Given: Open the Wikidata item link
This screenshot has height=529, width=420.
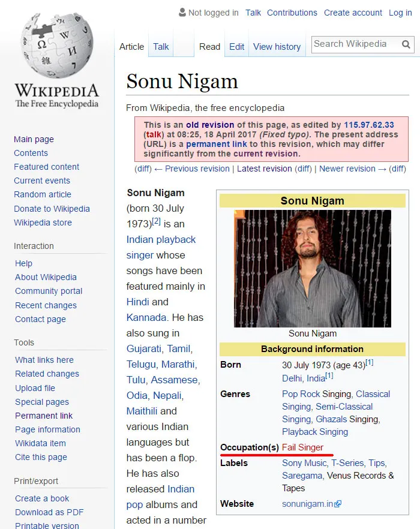Looking at the screenshot, I should coord(41,444).
